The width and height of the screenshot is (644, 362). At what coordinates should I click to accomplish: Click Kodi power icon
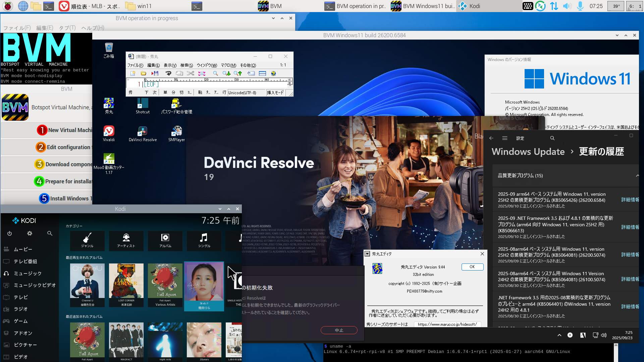tap(9, 233)
